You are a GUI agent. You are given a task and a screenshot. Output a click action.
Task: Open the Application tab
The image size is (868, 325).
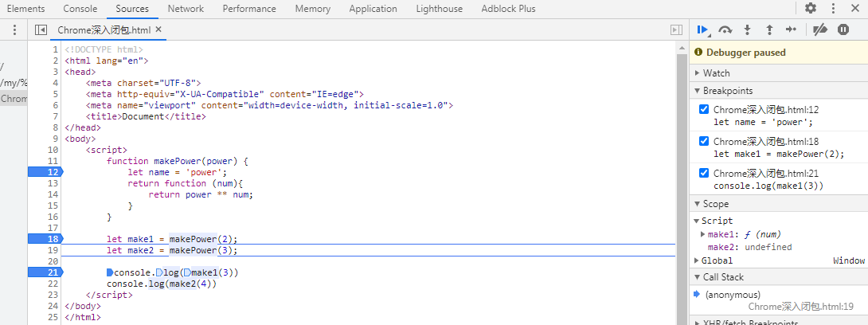(x=373, y=9)
